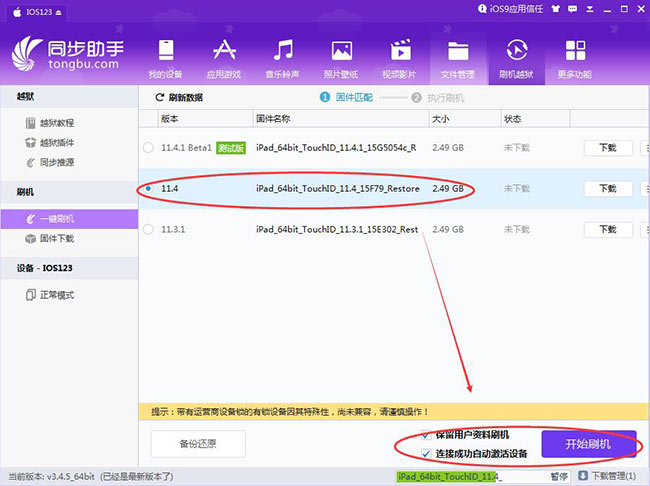The height and width of the screenshot is (486, 650).
Task: Open 照片壁纸 photos wallpaper section
Action: click(x=341, y=58)
